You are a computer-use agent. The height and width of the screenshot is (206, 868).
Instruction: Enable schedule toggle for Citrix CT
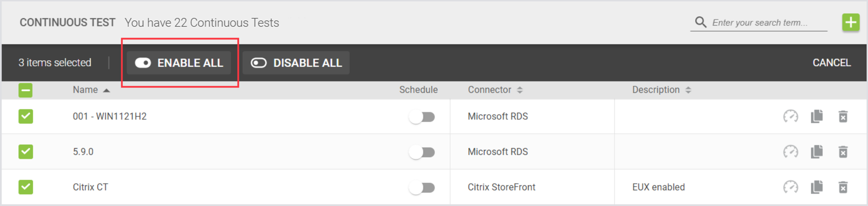click(422, 187)
